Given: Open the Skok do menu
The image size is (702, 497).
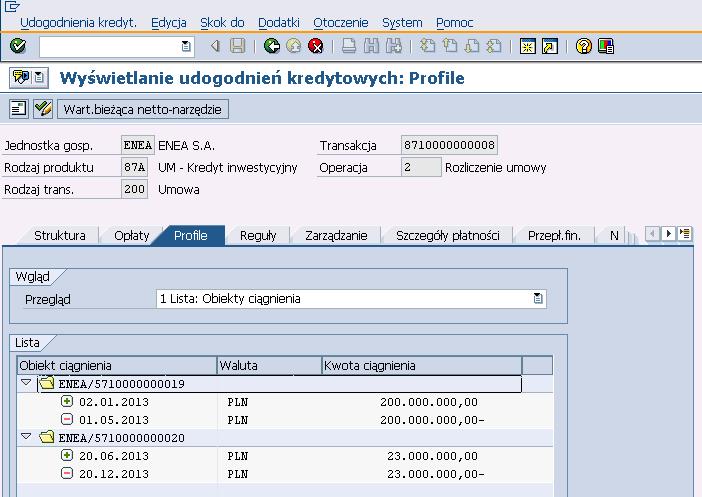Looking at the screenshot, I should click(x=222, y=22).
